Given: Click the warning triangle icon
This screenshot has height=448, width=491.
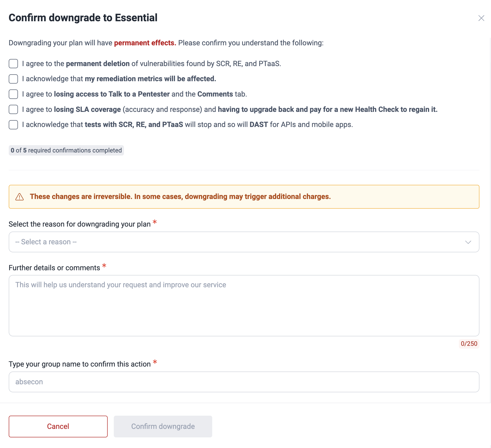Looking at the screenshot, I should [20, 197].
